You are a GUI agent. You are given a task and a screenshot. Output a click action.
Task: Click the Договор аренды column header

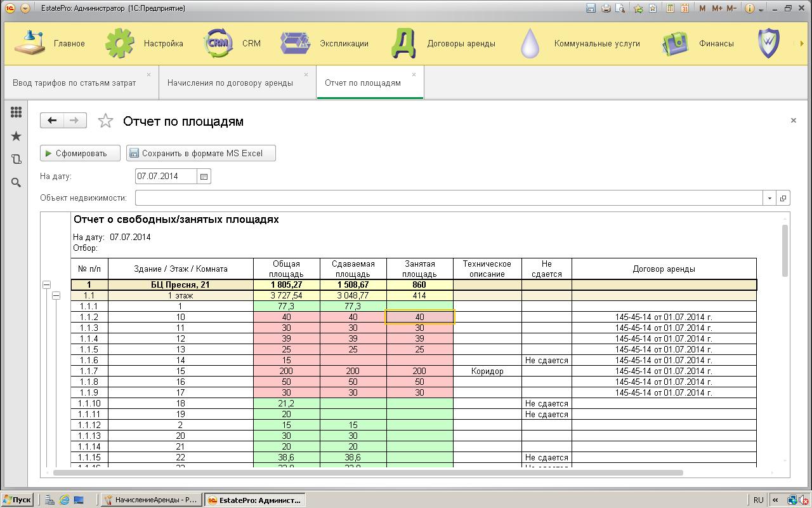click(x=664, y=269)
